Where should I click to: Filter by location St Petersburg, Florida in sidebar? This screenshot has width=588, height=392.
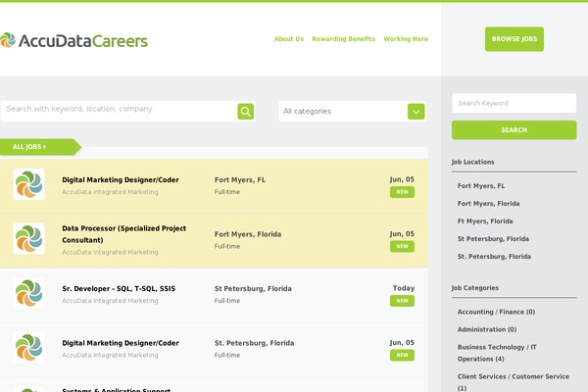click(x=493, y=238)
